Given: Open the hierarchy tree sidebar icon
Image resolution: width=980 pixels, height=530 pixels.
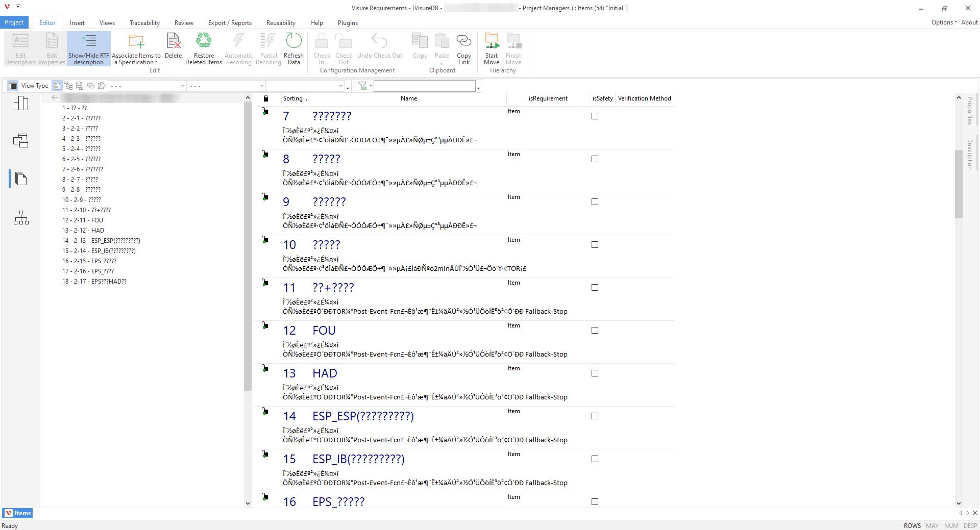Looking at the screenshot, I should [21, 217].
